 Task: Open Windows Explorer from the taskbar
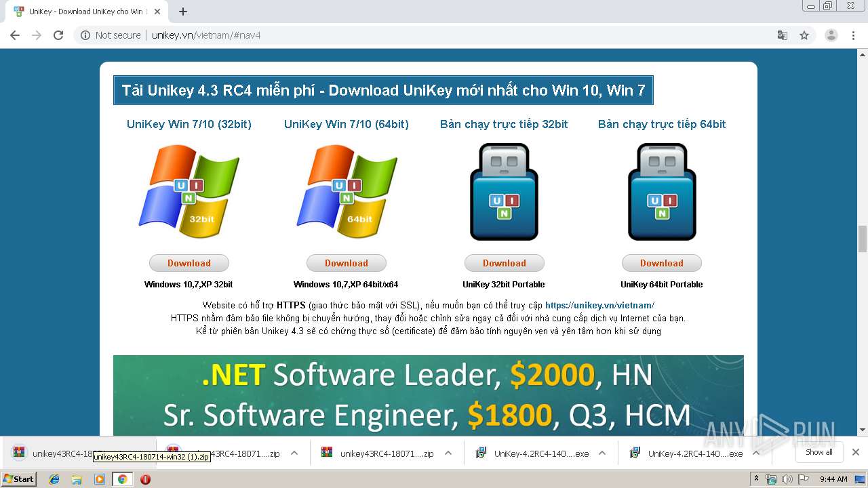pyautogui.click(x=77, y=479)
